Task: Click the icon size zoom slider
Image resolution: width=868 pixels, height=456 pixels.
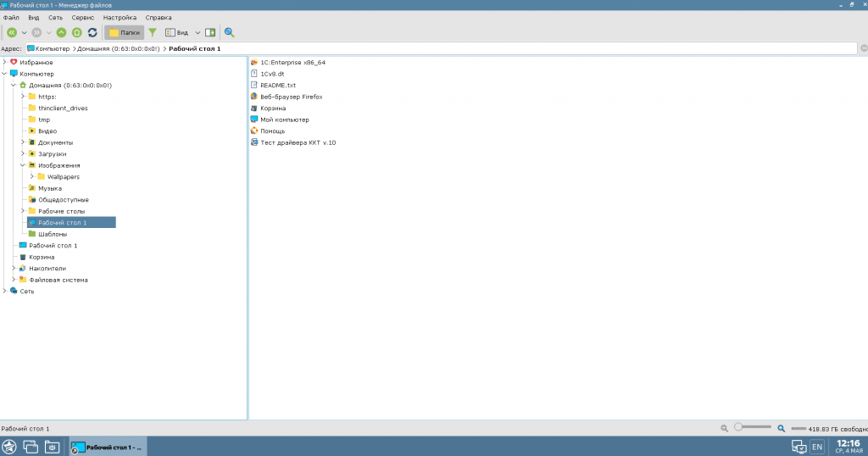Action: click(x=753, y=427)
